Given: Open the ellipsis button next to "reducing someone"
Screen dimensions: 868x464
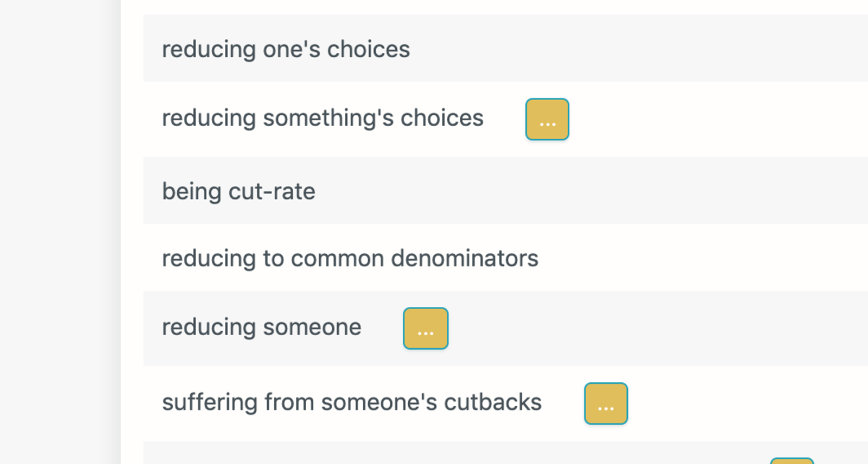Looking at the screenshot, I should [425, 329].
